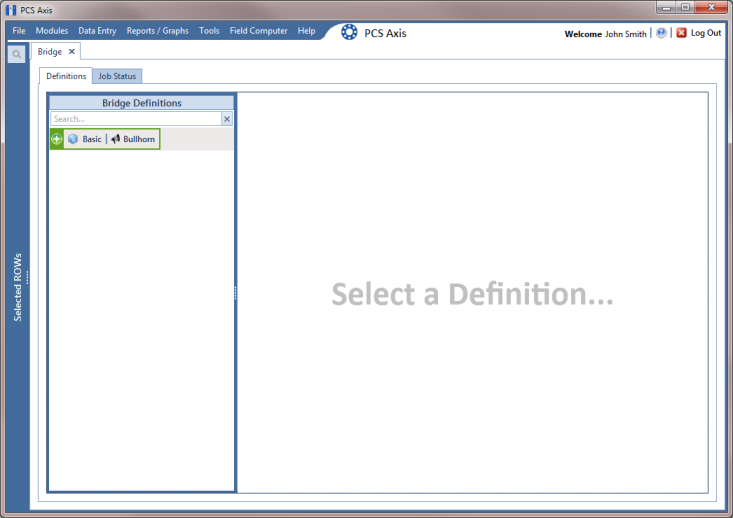Select the Basic definition cube icon

click(73, 139)
